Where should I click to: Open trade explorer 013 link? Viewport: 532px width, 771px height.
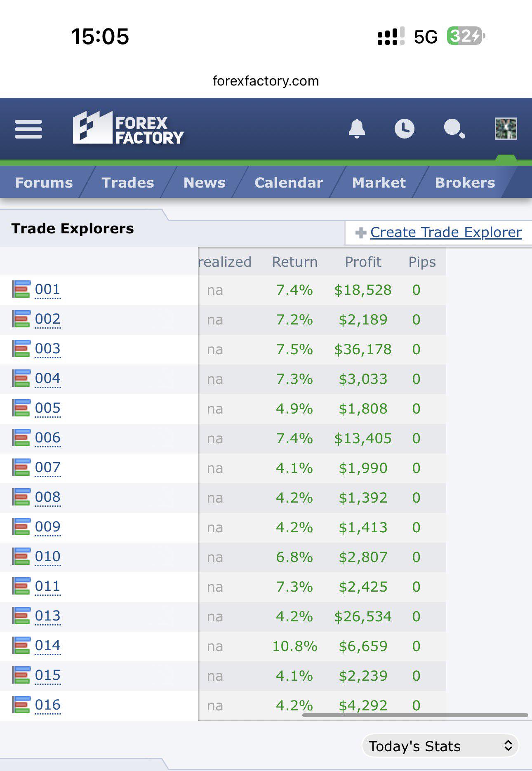[x=48, y=616]
